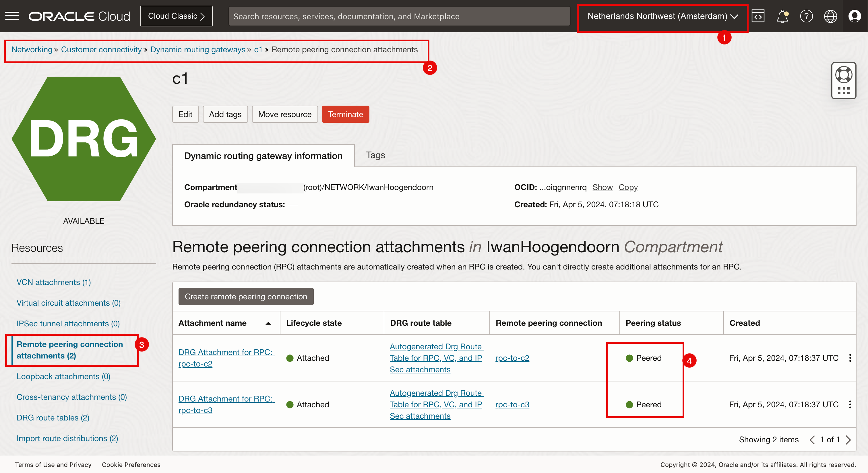The width and height of the screenshot is (868, 473).
Task: Sort by Attachment name column arrow
Action: [268, 323]
